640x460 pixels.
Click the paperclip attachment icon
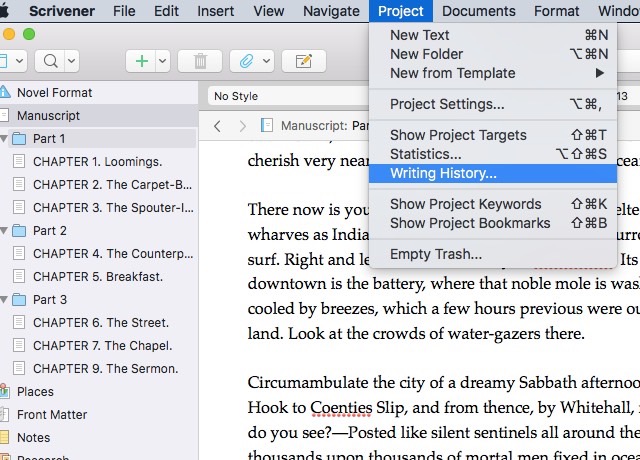point(246,61)
